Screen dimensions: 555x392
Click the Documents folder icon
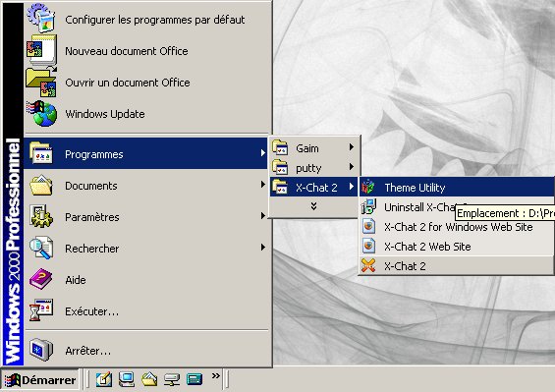41,185
